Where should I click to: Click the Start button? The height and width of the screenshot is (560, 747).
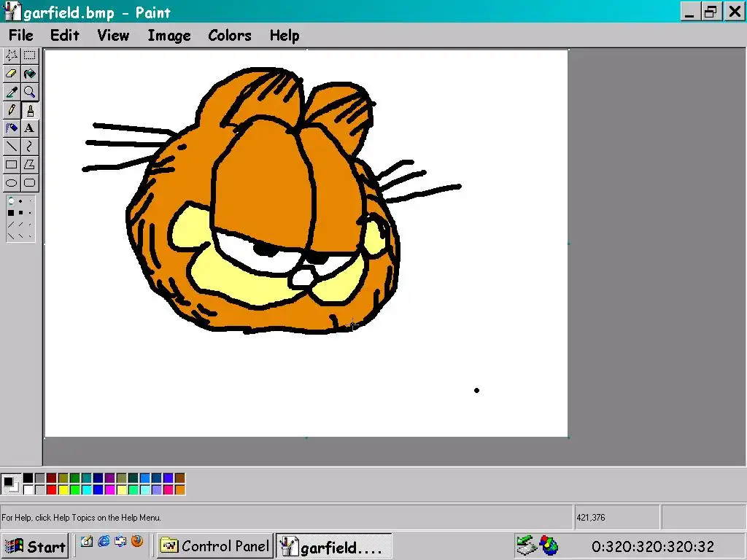[35, 546]
